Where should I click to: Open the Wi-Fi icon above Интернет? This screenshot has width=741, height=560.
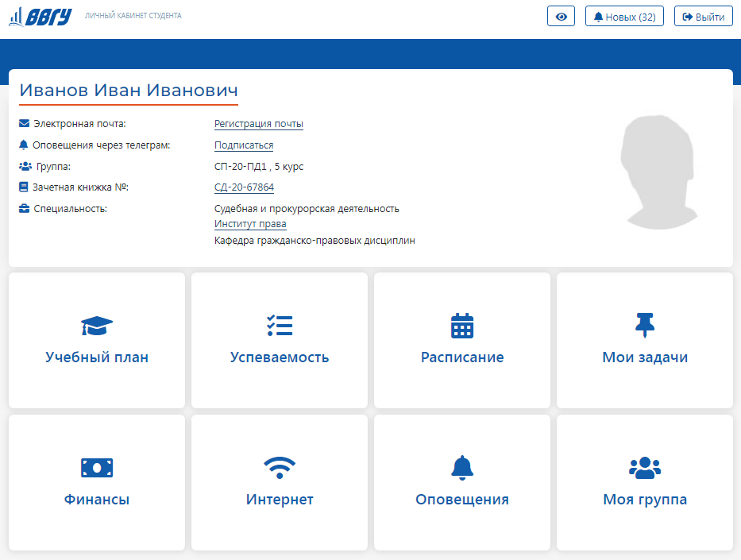(x=280, y=468)
